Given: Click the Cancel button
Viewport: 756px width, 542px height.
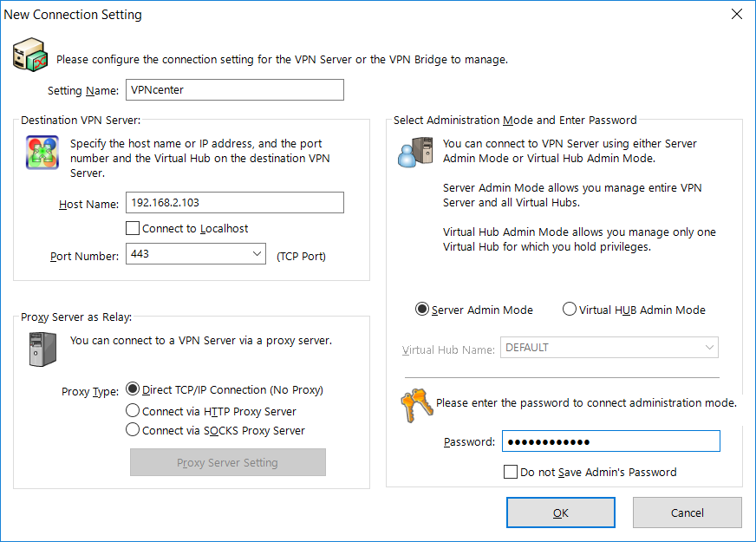Looking at the screenshot, I should pyautogui.click(x=687, y=513).
